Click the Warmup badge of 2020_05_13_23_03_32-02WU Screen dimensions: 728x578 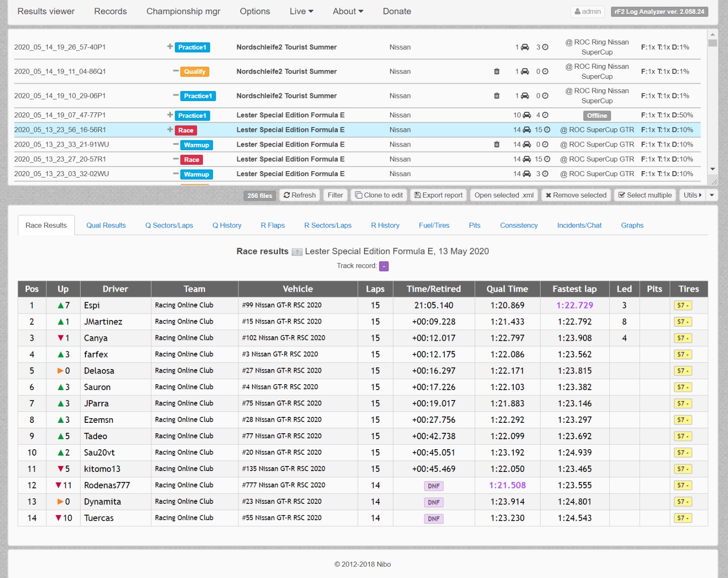(196, 174)
